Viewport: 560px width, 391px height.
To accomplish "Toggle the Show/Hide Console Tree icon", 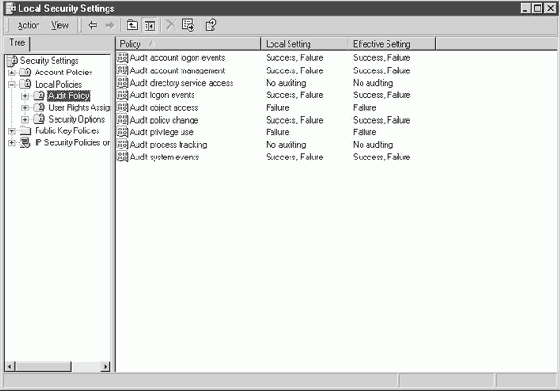I will (x=150, y=25).
